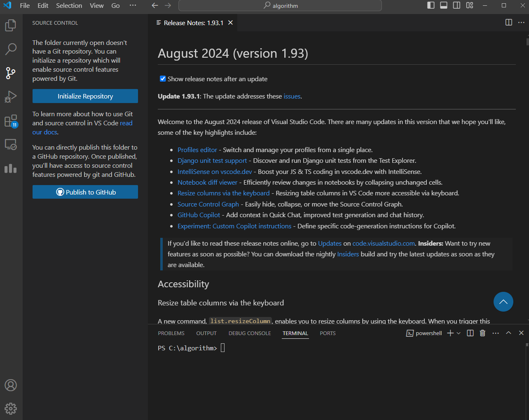Open terminal panel more actions ellipsis

496,333
